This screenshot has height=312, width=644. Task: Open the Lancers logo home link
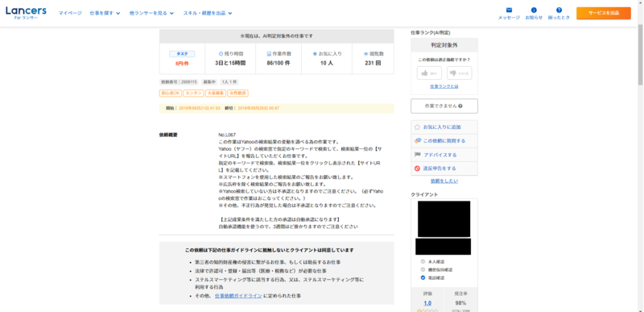pos(26,13)
